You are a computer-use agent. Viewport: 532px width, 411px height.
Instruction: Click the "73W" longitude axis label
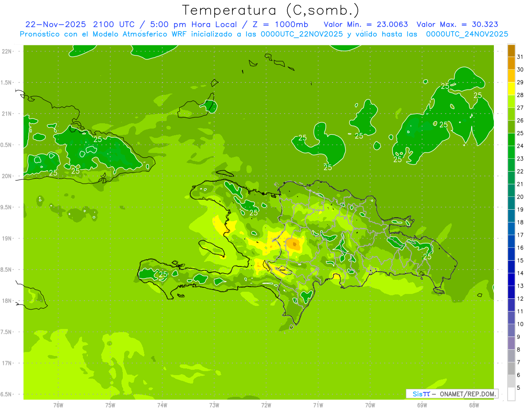214,405
